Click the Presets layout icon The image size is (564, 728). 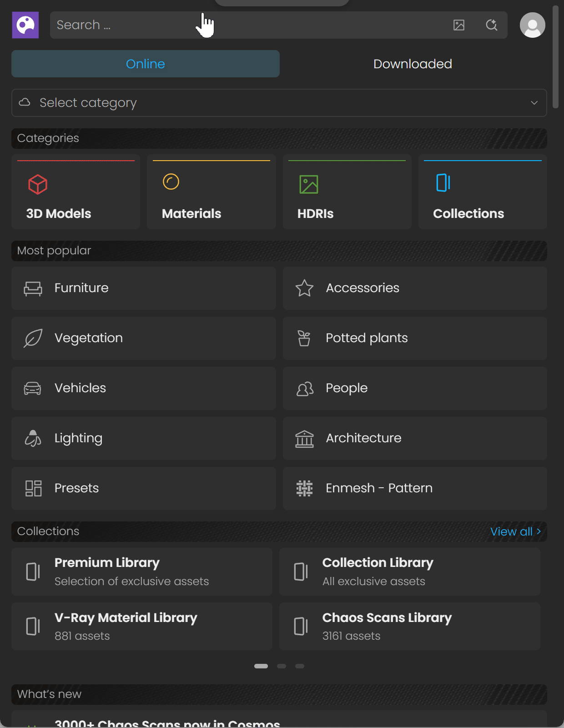pyautogui.click(x=33, y=488)
